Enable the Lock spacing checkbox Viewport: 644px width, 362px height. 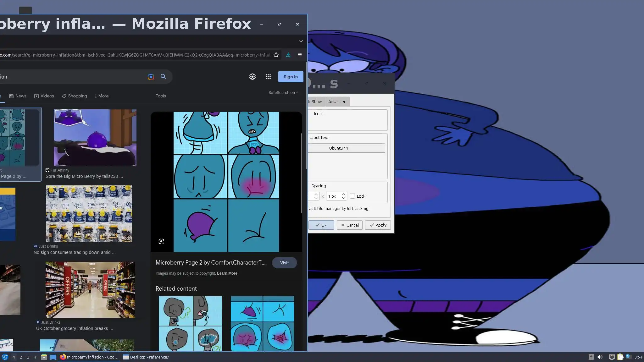pyautogui.click(x=353, y=196)
